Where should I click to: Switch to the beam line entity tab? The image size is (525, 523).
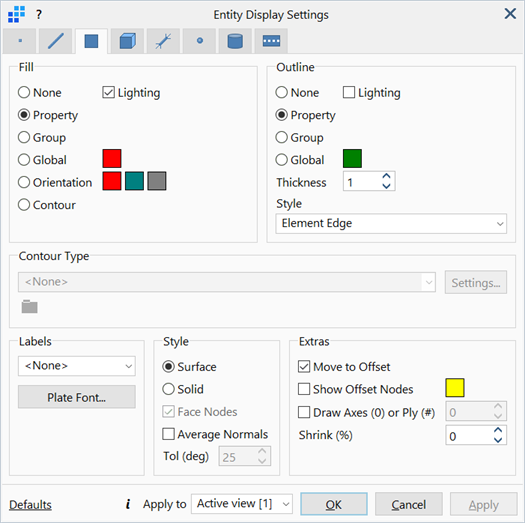tap(56, 41)
